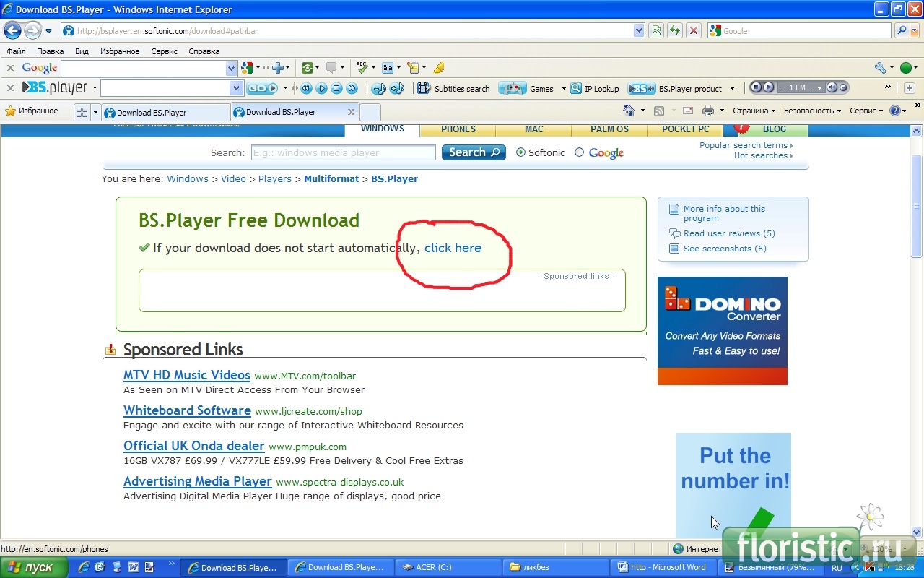Image resolution: width=924 pixels, height=578 pixels.
Task: Click the BS.Player product toolbar button
Action: pyautogui.click(x=675, y=88)
